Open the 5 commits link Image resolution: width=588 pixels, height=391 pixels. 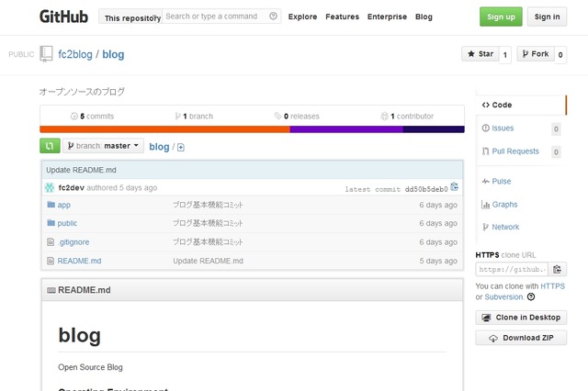pos(92,116)
